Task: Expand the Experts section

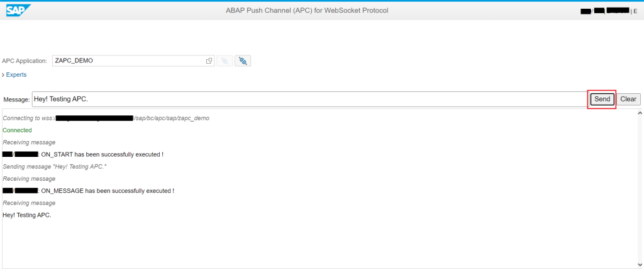Action: pos(14,75)
